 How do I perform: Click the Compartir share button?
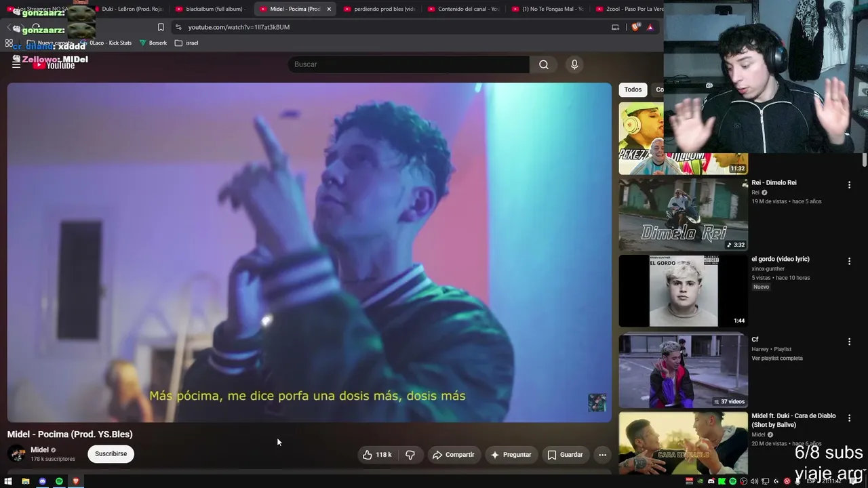coord(454,455)
